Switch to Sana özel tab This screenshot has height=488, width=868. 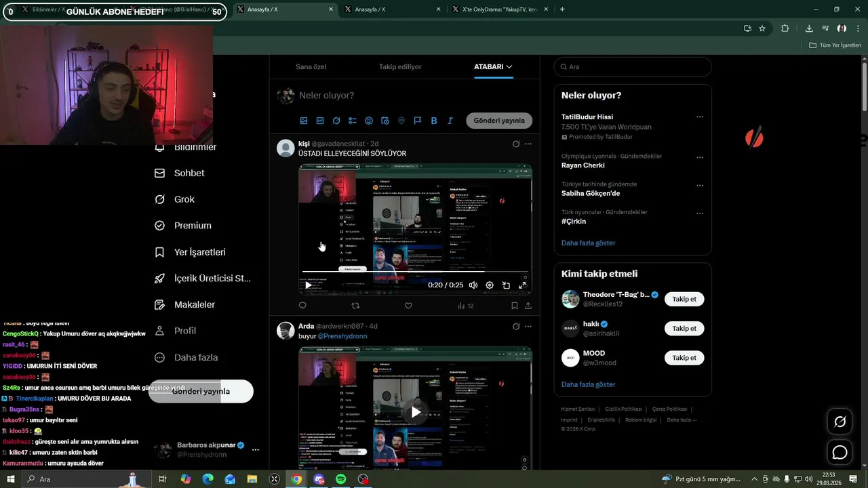(311, 66)
